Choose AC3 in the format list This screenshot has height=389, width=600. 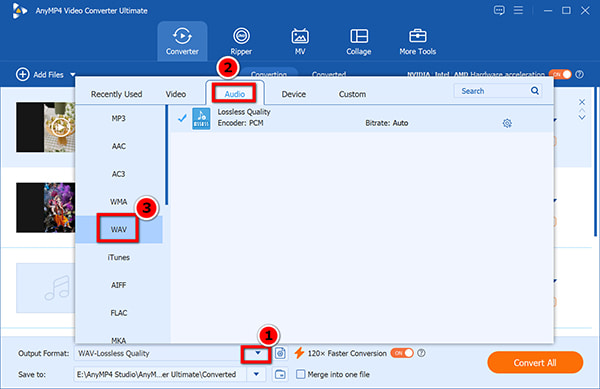click(119, 174)
